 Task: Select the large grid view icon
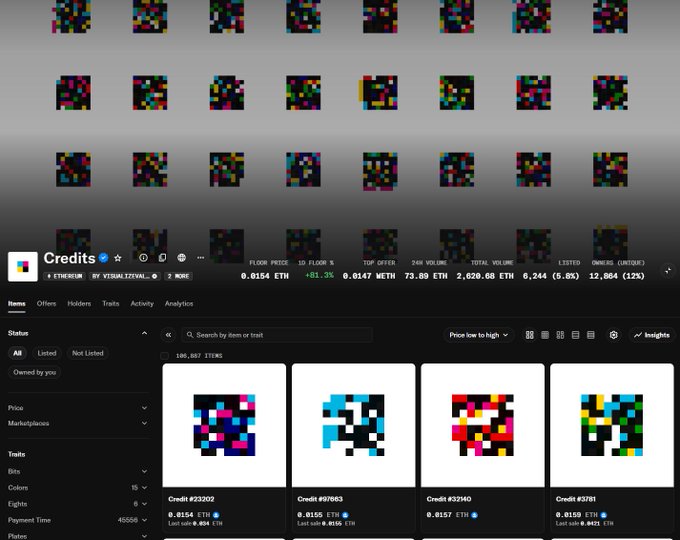530,335
